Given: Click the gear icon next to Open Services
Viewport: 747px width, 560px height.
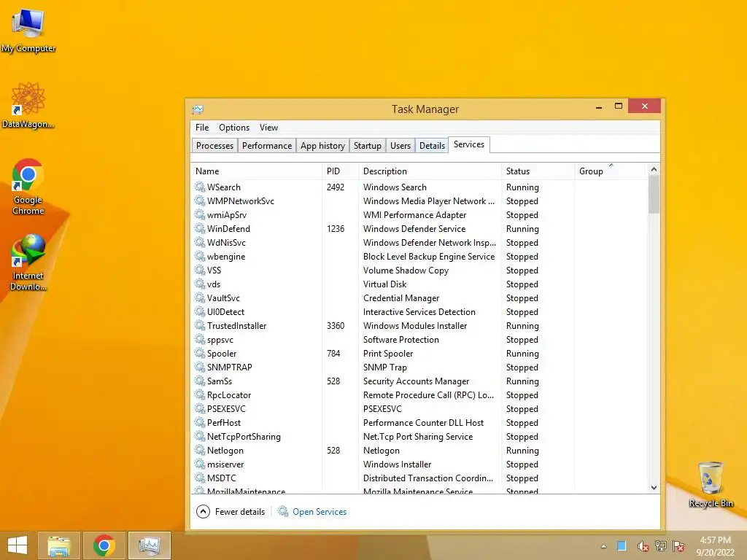Looking at the screenshot, I should pos(283,511).
